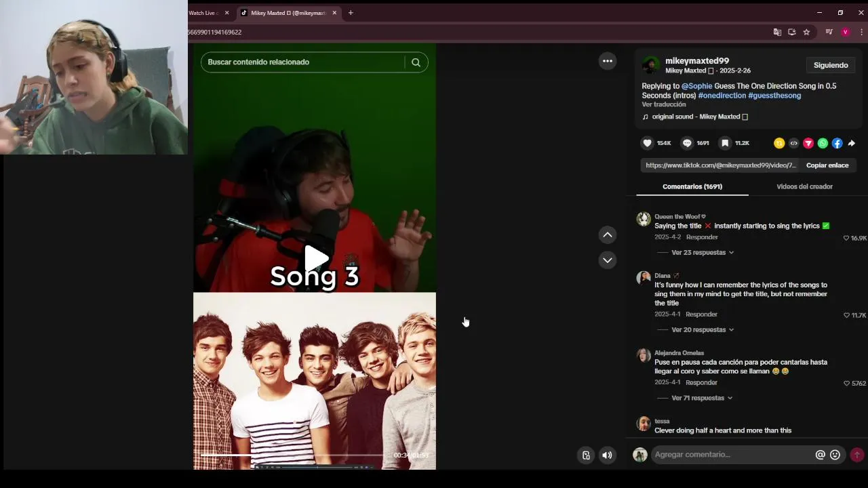Open emoji picker in comment box
868x488 pixels.
(x=835, y=455)
